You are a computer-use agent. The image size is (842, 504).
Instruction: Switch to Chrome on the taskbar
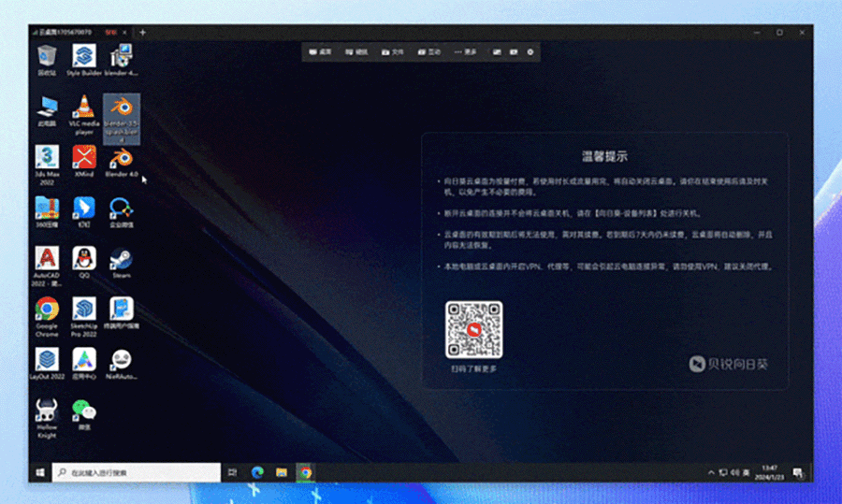tap(306, 472)
